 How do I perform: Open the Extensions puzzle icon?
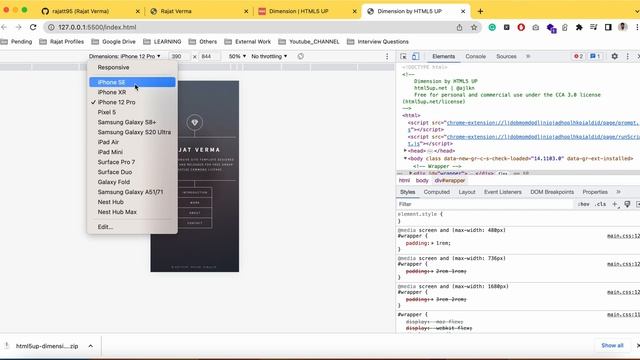579,27
